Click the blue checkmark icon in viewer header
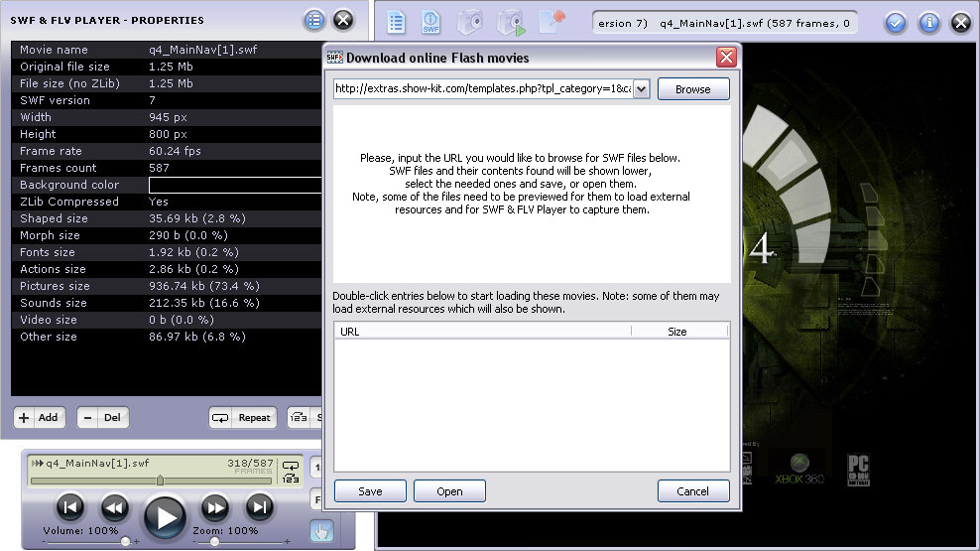The width and height of the screenshot is (980, 551). point(896,23)
